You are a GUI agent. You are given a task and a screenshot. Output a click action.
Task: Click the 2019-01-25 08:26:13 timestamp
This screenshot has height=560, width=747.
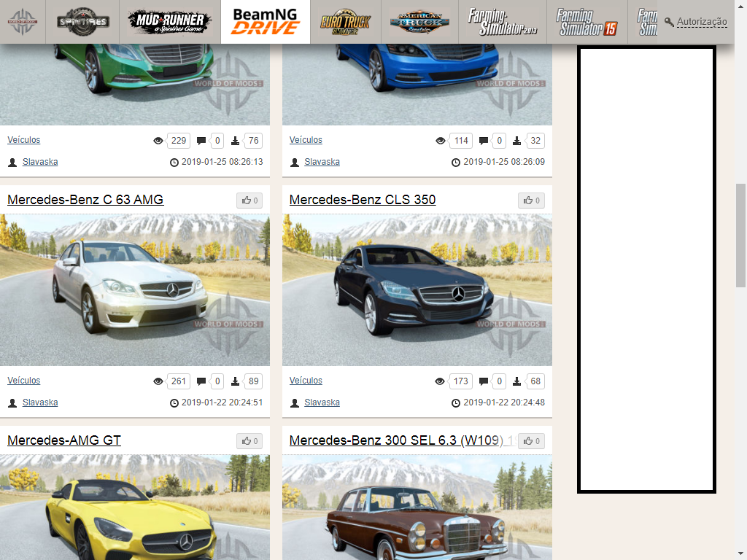tap(222, 162)
